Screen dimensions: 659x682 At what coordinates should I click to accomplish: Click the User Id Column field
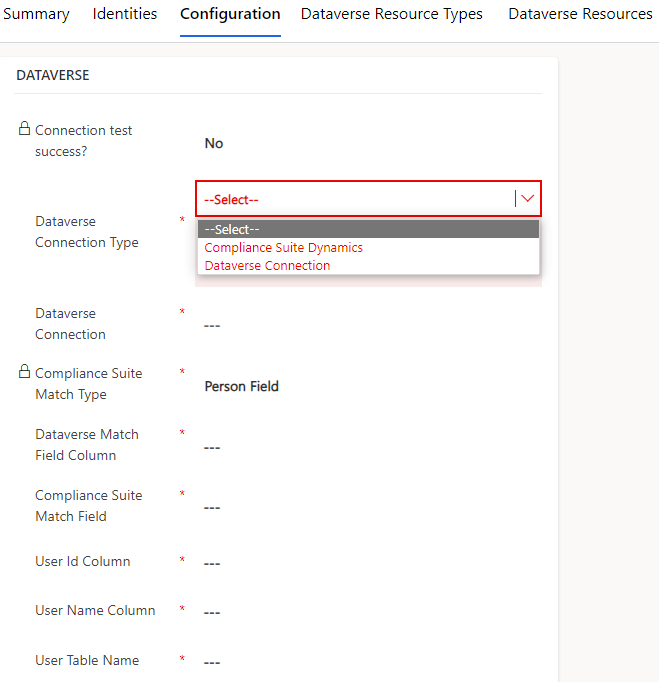(x=368, y=563)
